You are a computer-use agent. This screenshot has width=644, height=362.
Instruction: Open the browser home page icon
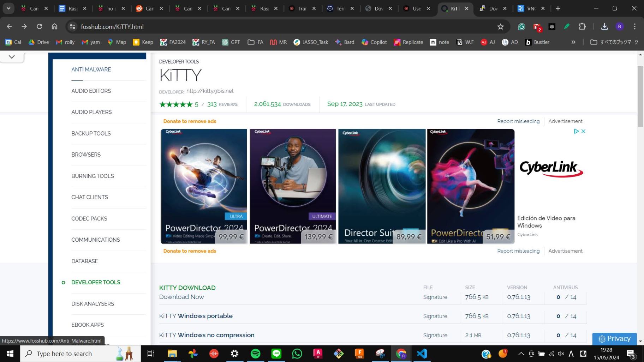pyautogui.click(x=54, y=26)
